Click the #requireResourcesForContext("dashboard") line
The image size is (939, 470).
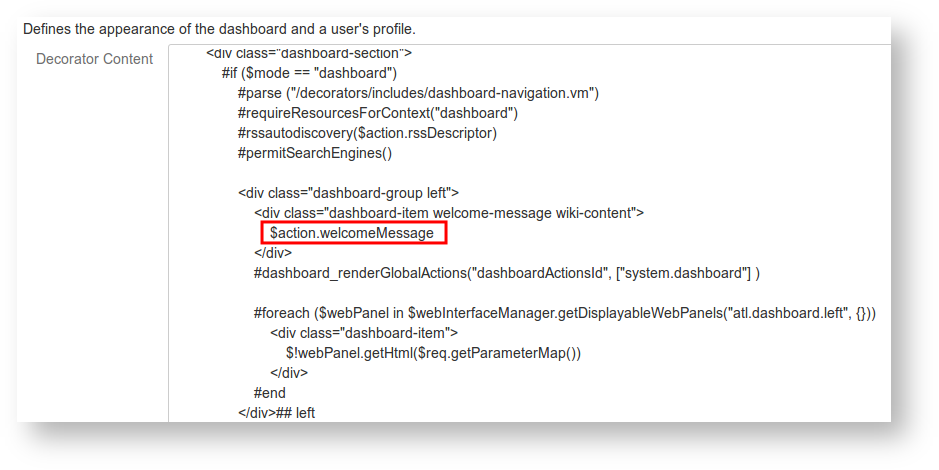coord(377,113)
